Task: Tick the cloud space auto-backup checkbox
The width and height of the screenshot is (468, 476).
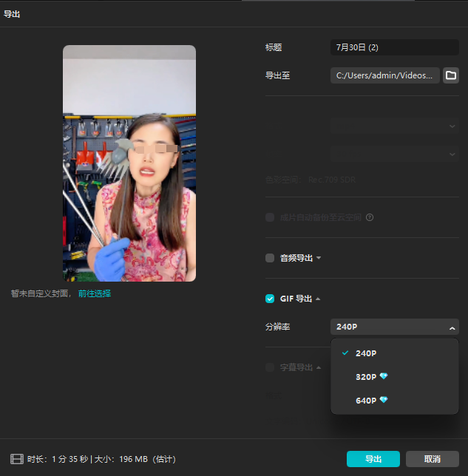Action: click(270, 217)
